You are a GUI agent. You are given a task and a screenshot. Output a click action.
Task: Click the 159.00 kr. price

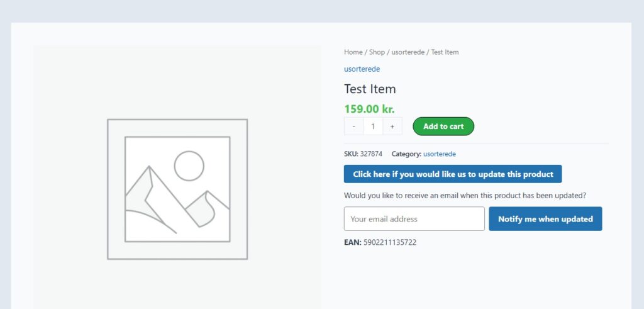pos(369,109)
